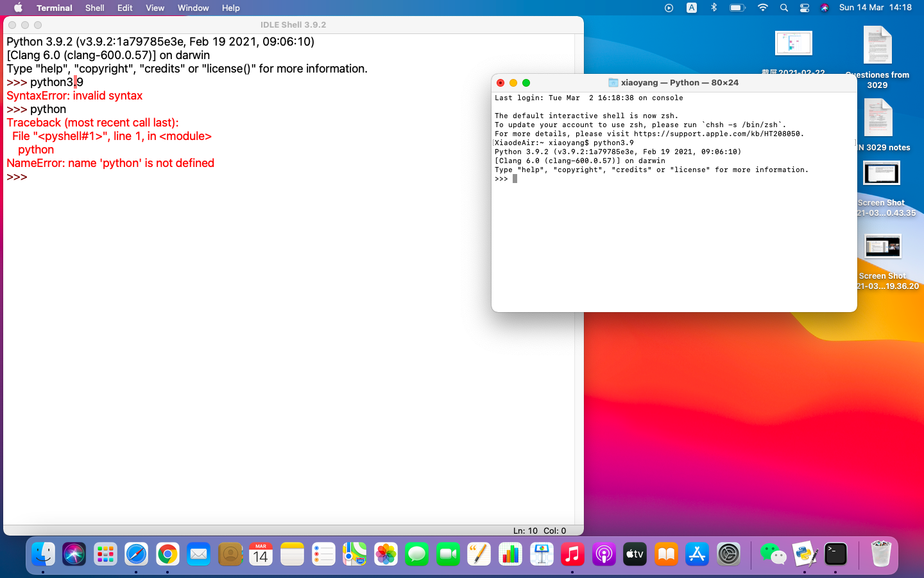The height and width of the screenshot is (578, 924).
Task: Open Reminders from the Dock
Action: pyautogui.click(x=323, y=554)
